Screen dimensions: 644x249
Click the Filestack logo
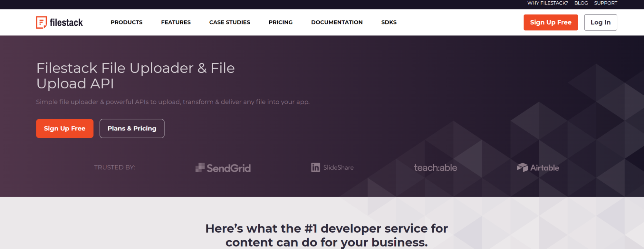coord(59,22)
